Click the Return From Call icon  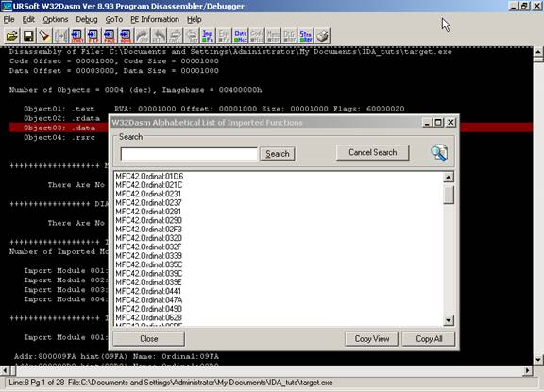tap(192, 36)
